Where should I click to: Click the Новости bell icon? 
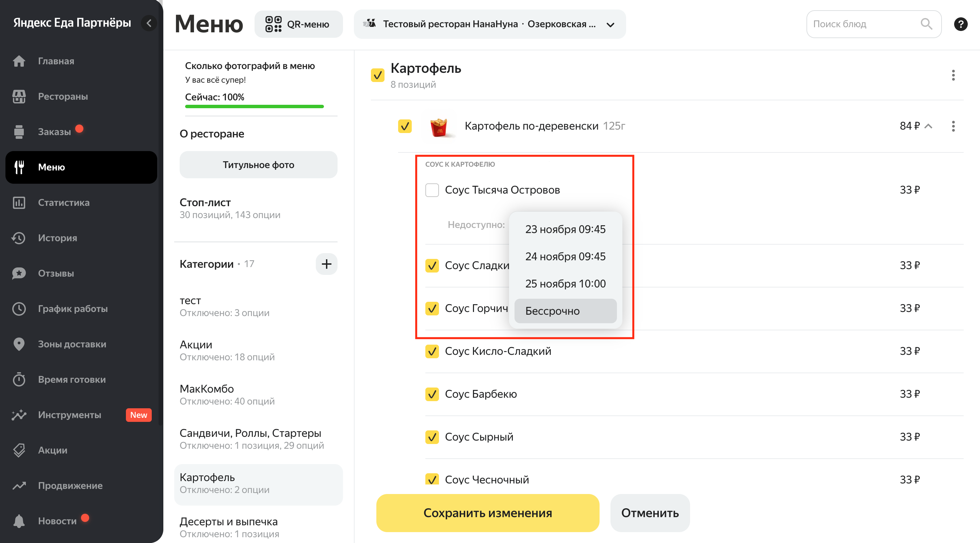pos(19,521)
